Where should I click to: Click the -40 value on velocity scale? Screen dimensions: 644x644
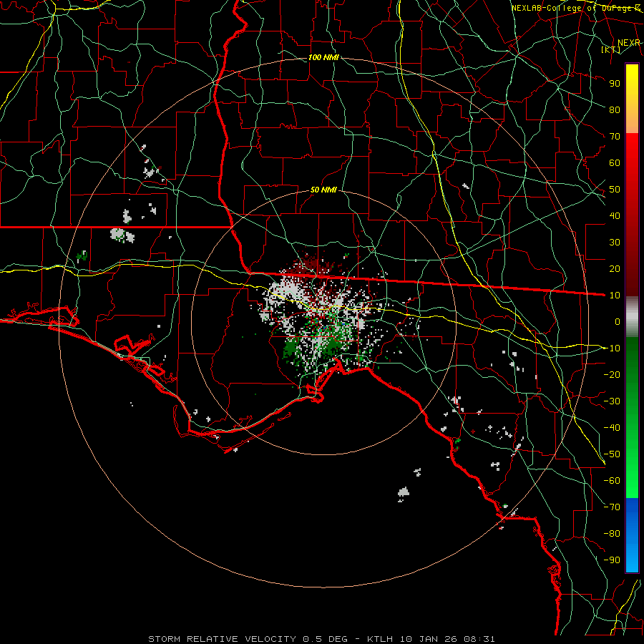click(612, 428)
